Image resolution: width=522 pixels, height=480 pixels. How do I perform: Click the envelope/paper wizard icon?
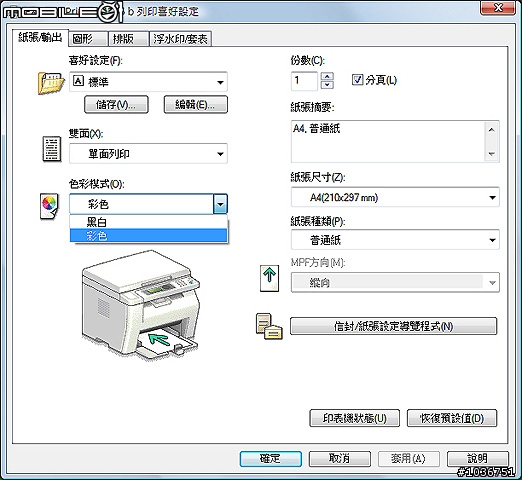coord(269,326)
